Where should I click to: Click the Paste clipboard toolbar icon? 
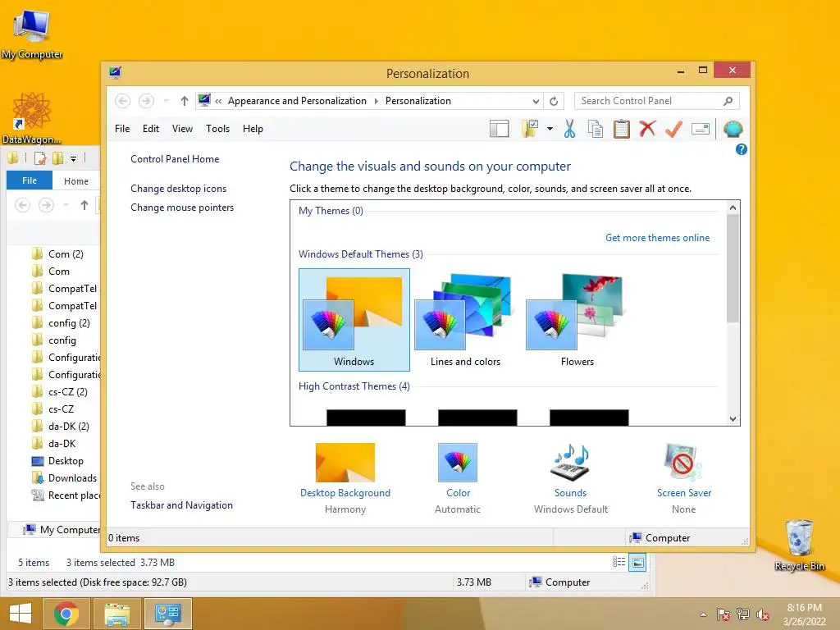(x=622, y=129)
